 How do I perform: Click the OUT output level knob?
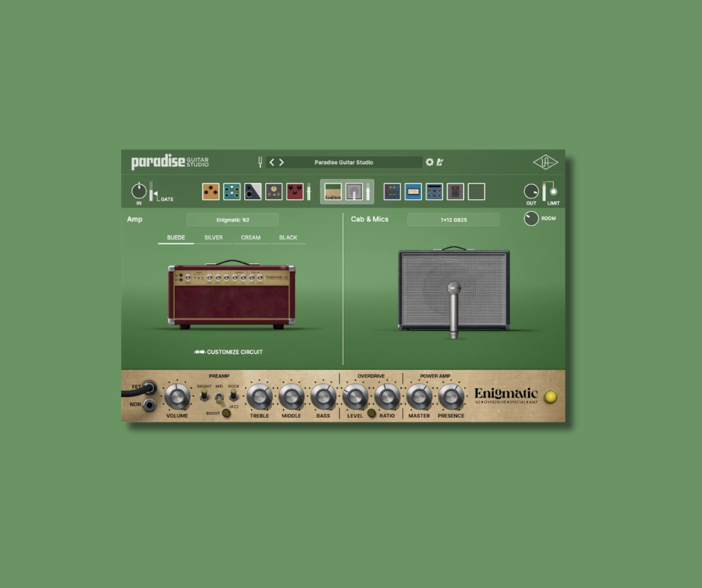coord(532,191)
